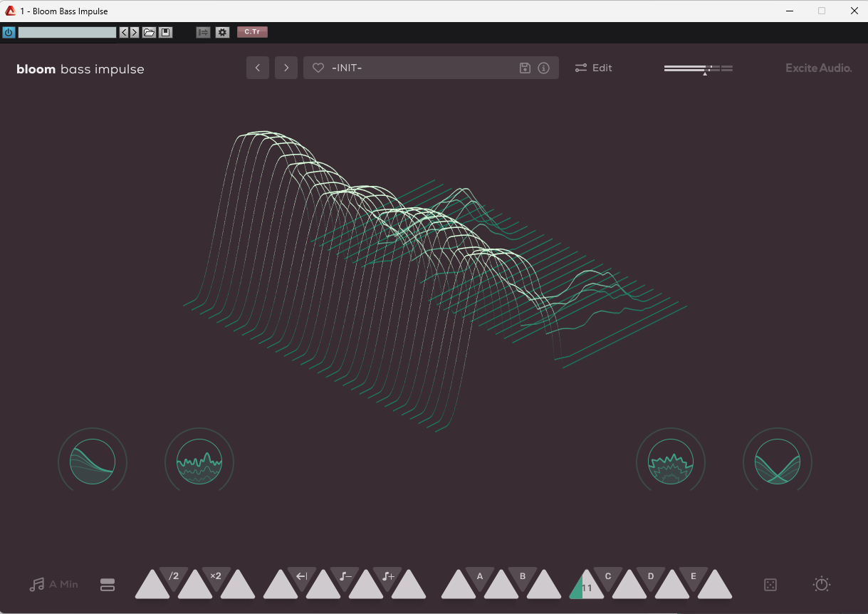868x614 pixels.
Task: Open the A Min key selector
Action: pos(53,584)
